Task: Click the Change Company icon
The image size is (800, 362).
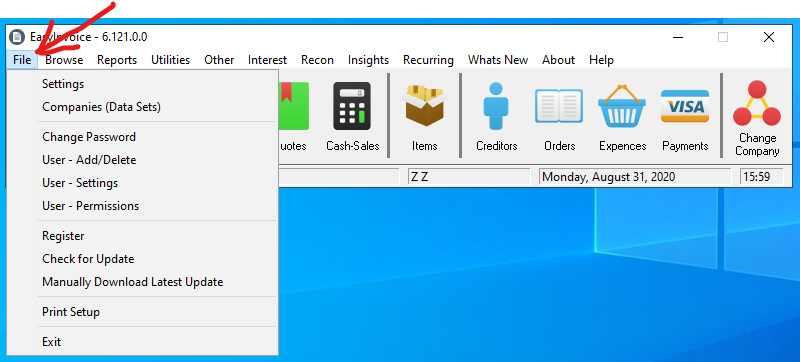Action: (x=757, y=104)
